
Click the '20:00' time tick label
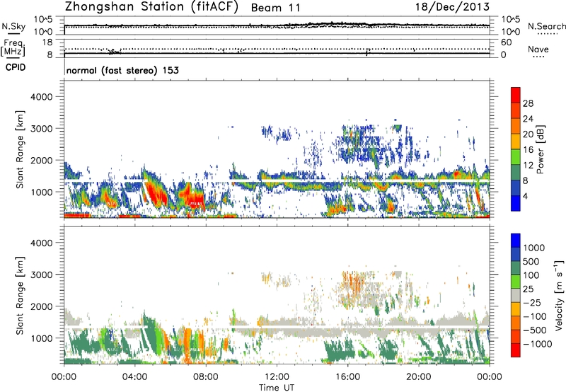[418, 377]
